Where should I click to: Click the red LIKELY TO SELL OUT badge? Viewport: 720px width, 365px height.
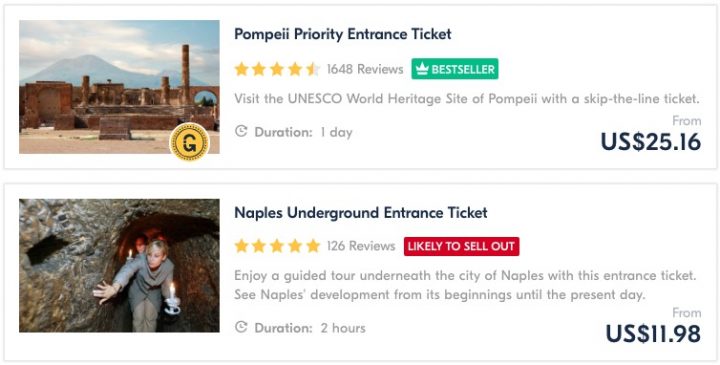(461, 247)
